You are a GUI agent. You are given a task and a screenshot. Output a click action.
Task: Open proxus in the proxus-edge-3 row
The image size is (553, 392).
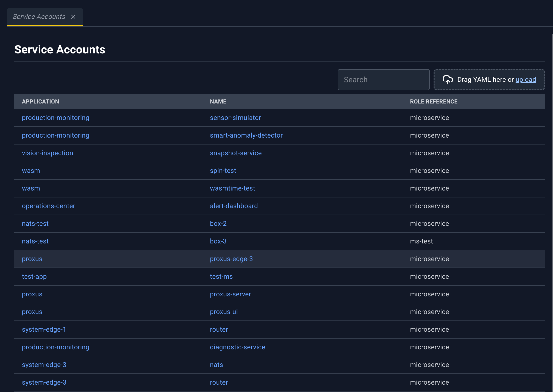pos(32,259)
